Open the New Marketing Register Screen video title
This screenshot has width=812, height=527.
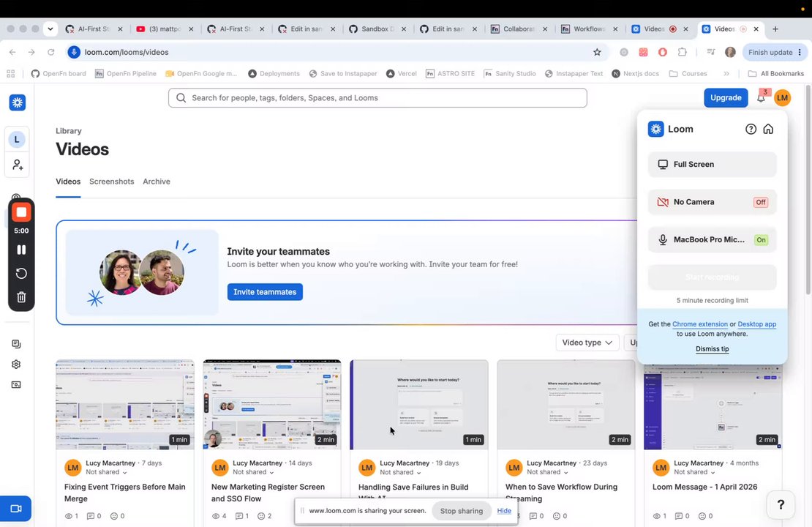click(268, 493)
